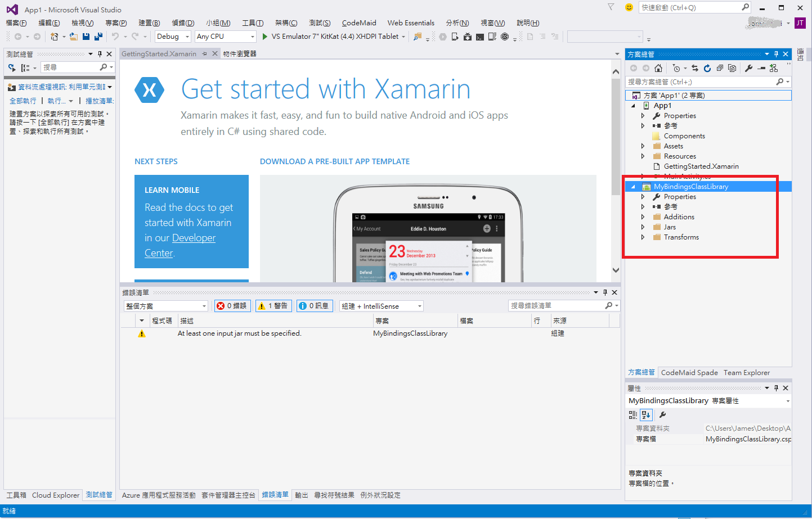This screenshot has height=519, width=812.
Task: Collapse the App1 project node
Action: pyautogui.click(x=633, y=106)
